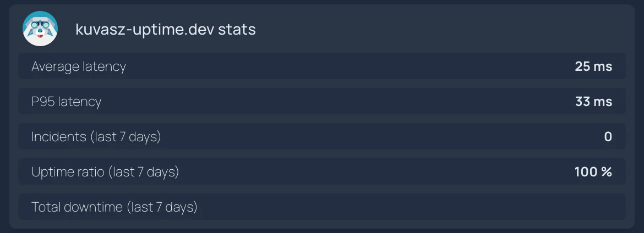Click the 25 ms average latency value
The width and height of the screenshot is (644, 233).
(x=593, y=66)
